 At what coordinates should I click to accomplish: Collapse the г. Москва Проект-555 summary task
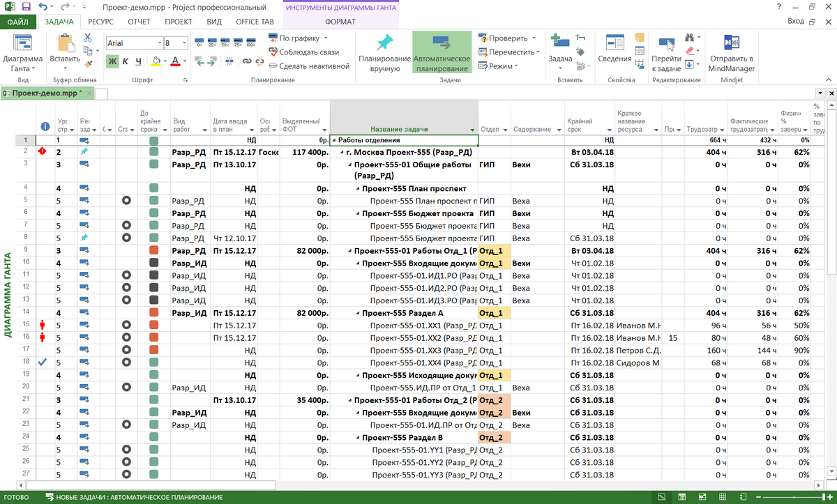(x=342, y=152)
